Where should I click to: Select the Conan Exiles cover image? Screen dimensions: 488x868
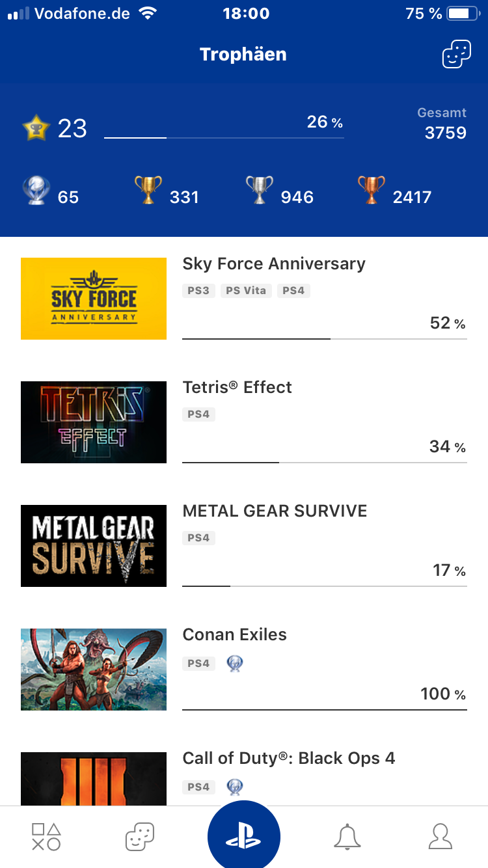(x=94, y=670)
